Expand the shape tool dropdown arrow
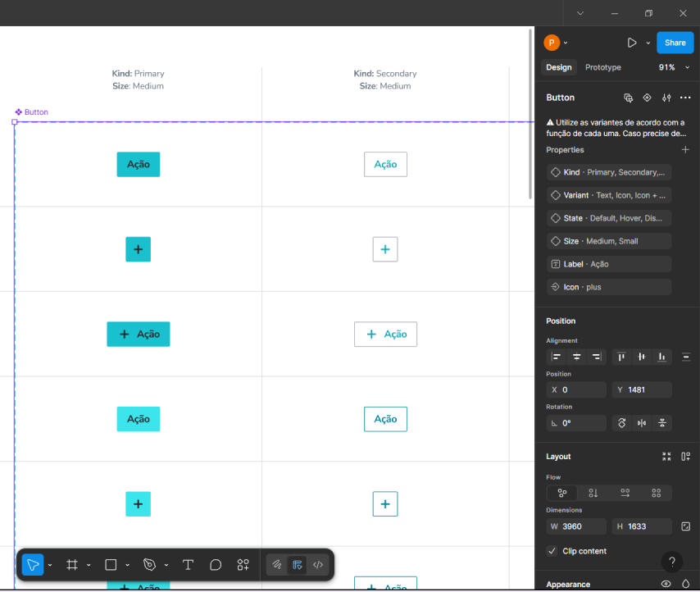The image size is (700, 592). pos(127,565)
